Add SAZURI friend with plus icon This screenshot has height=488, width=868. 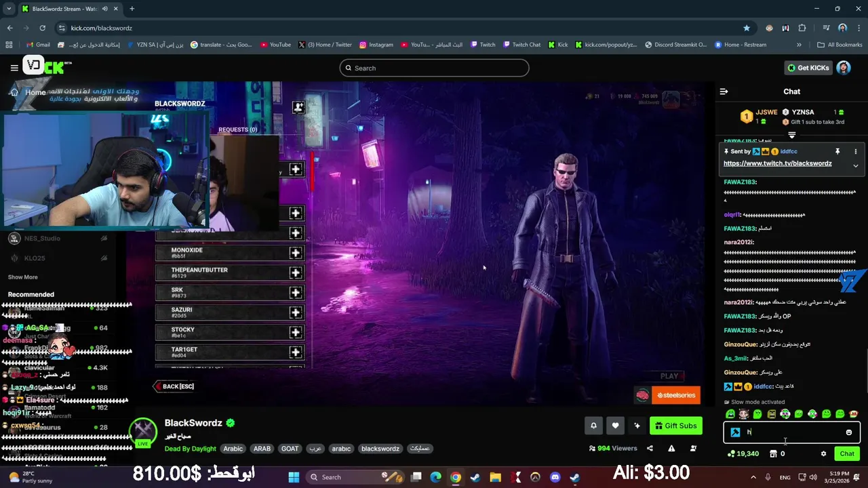click(x=295, y=312)
